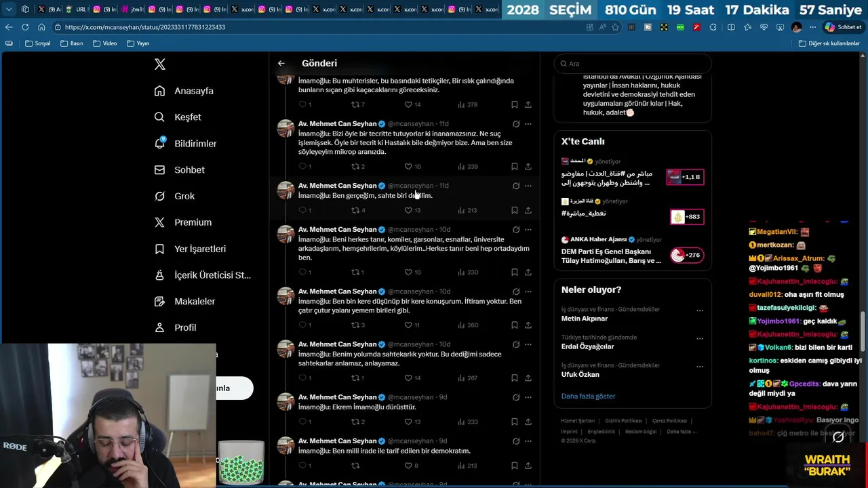Open Av. Mehmet Can Seyhan avatar on 'Beni herkes tanır' tweet
This screenshot has width=868, height=488.
coord(285,234)
